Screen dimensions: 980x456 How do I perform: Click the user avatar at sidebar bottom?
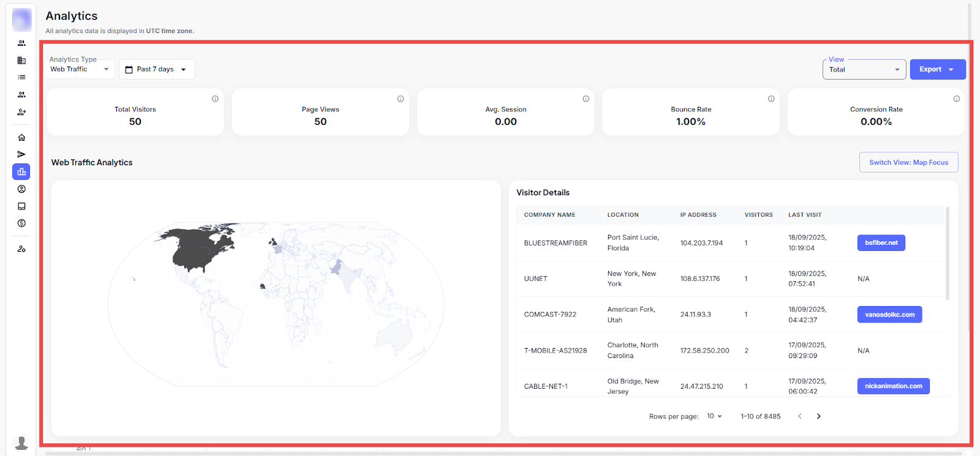(21, 443)
